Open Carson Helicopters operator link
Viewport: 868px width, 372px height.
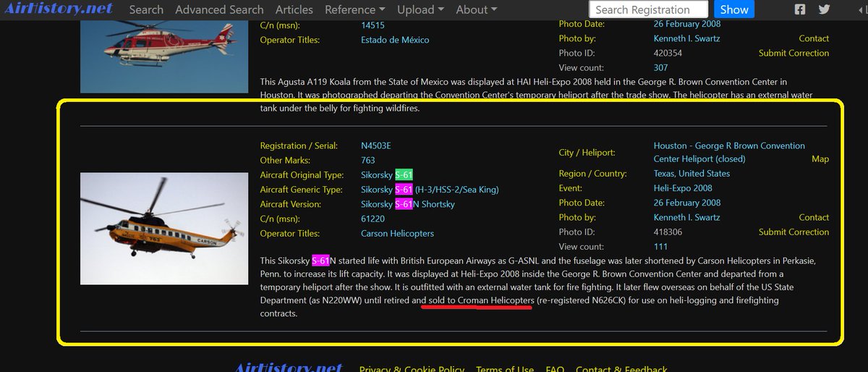397,234
